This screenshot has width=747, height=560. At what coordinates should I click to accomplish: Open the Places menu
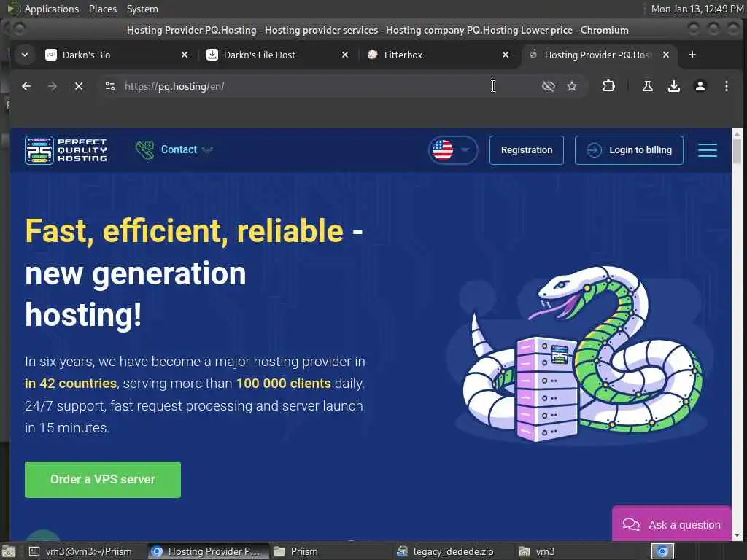[102, 9]
